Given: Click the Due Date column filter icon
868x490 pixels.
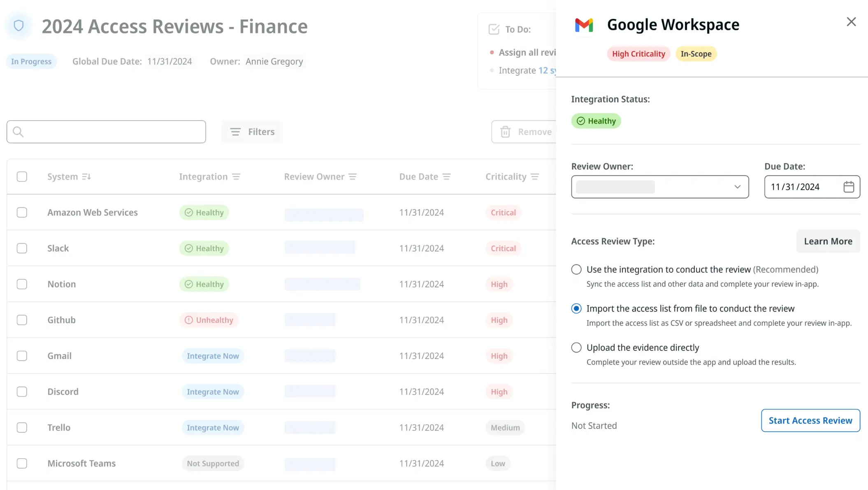Looking at the screenshot, I should pyautogui.click(x=446, y=177).
